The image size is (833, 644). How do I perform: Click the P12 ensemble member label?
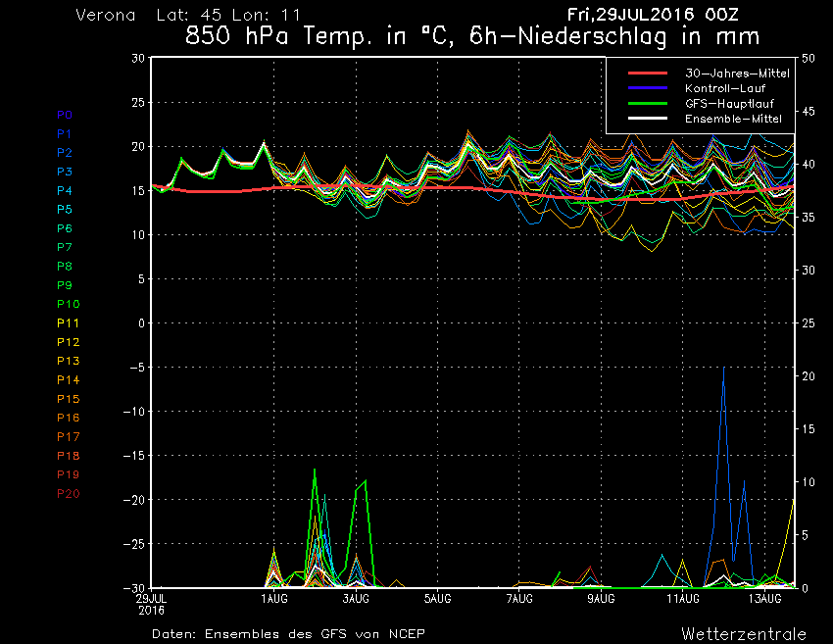(68, 342)
